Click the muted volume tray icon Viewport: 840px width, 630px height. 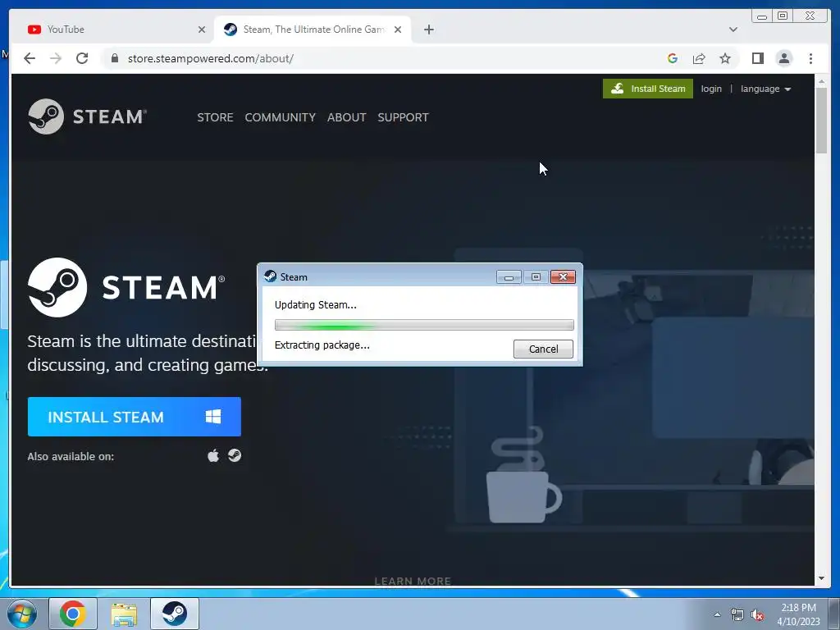(757, 615)
